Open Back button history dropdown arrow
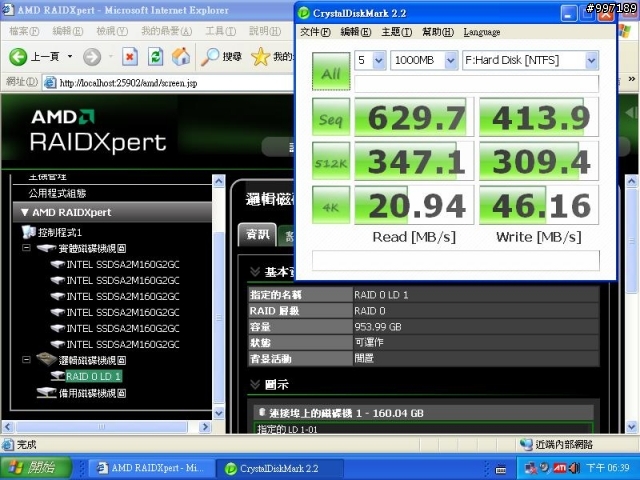 pyautogui.click(x=70, y=56)
